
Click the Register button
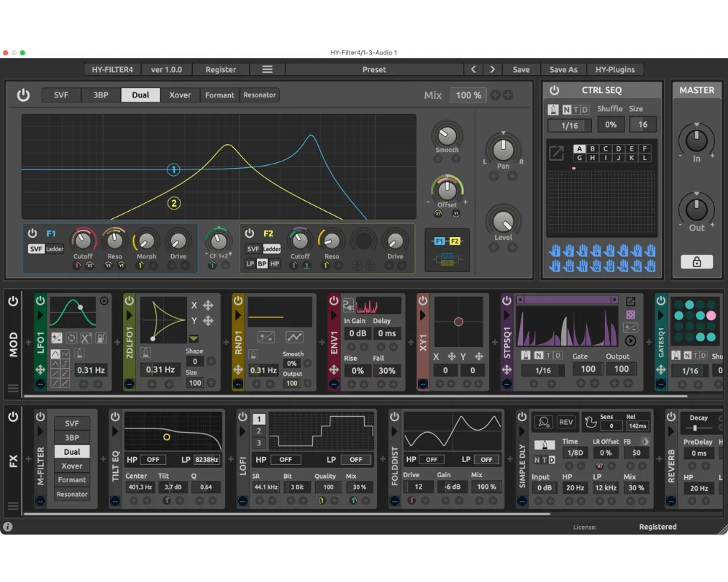tap(221, 70)
